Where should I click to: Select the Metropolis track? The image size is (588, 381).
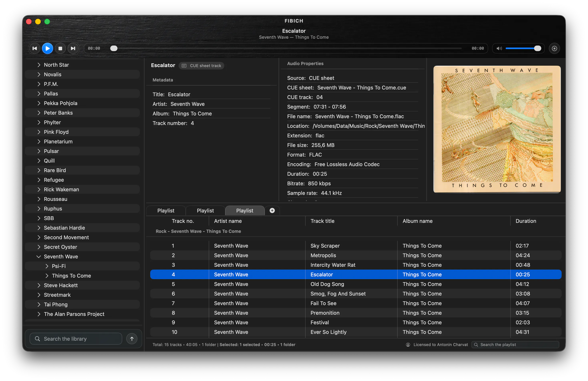tap(356, 255)
